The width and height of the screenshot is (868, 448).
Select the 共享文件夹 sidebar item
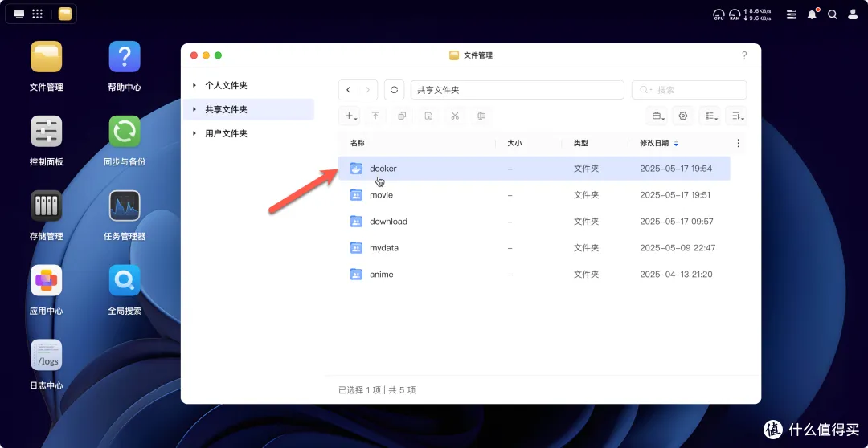(226, 109)
